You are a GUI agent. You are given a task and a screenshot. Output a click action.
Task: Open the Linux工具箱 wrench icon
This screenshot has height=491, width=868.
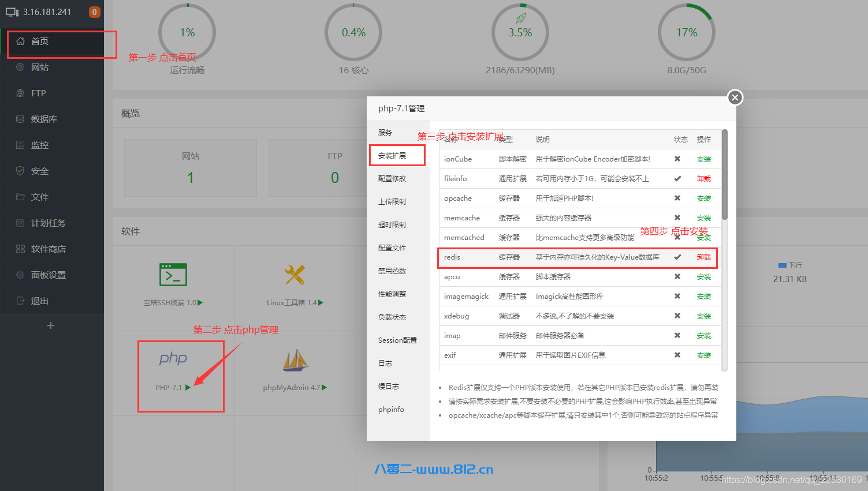pos(295,275)
